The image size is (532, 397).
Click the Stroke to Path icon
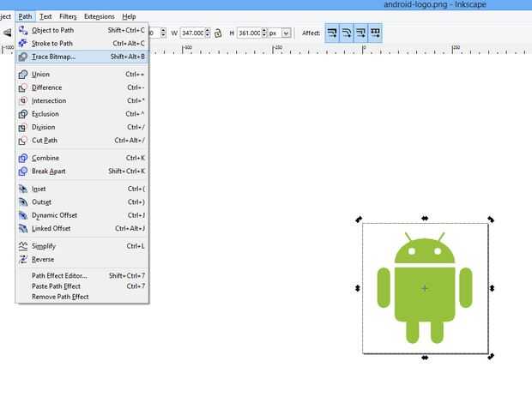(x=22, y=44)
